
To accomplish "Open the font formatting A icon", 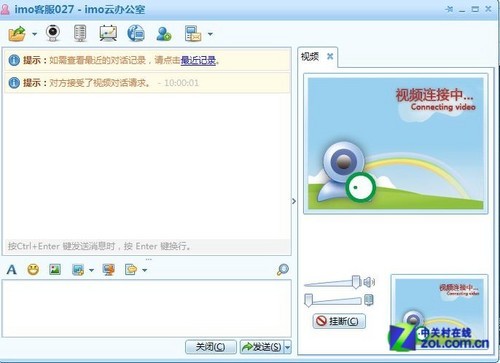I will tap(11, 269).
